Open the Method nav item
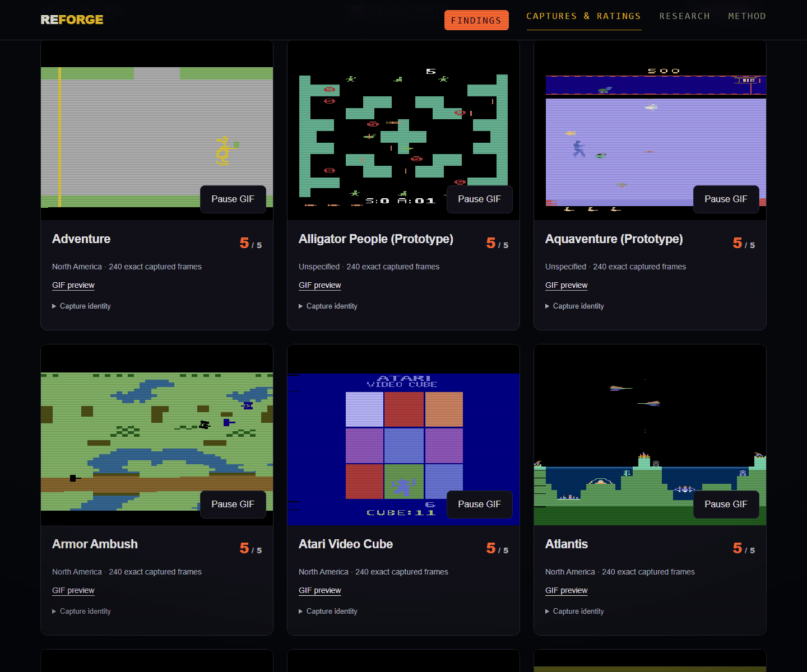Viewport: 807px width, 672px height. click(x=747, y=16)
